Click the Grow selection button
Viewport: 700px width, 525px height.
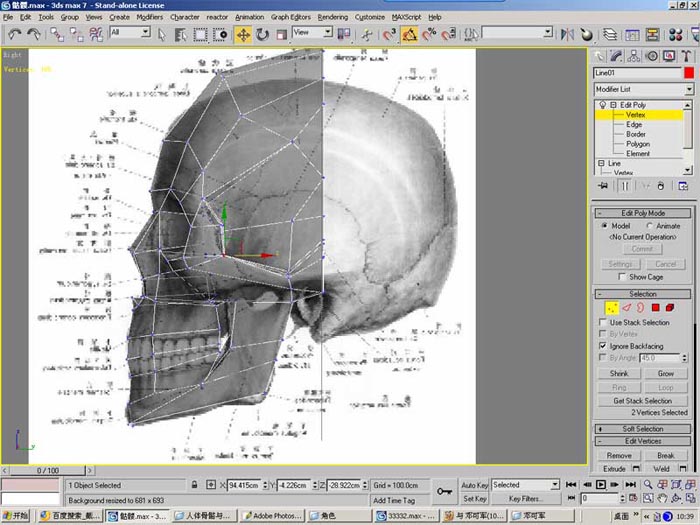[x=666, y=374]
